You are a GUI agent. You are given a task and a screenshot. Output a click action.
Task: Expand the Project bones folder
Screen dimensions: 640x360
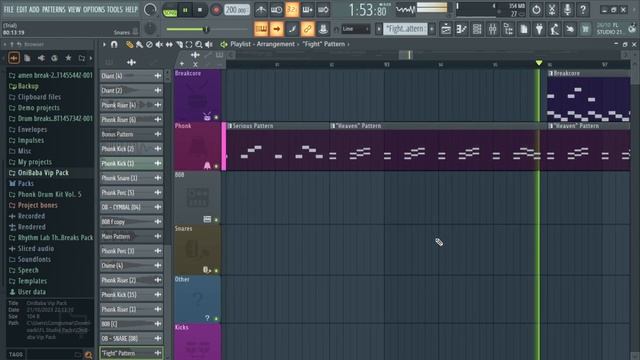coord(33,205)
